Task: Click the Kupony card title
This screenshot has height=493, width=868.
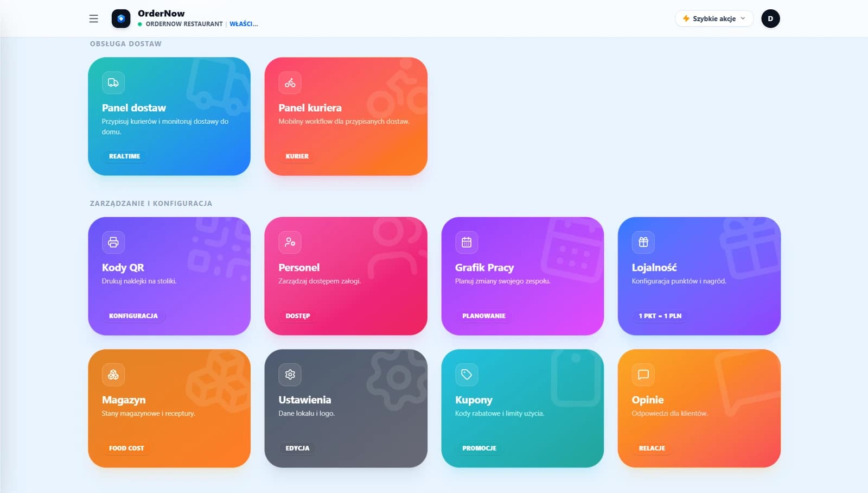Action: click(474, 400)
